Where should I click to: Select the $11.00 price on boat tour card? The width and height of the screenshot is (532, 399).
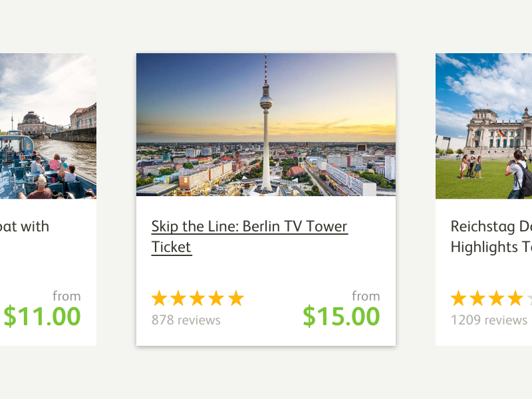(x=41, y=317)
